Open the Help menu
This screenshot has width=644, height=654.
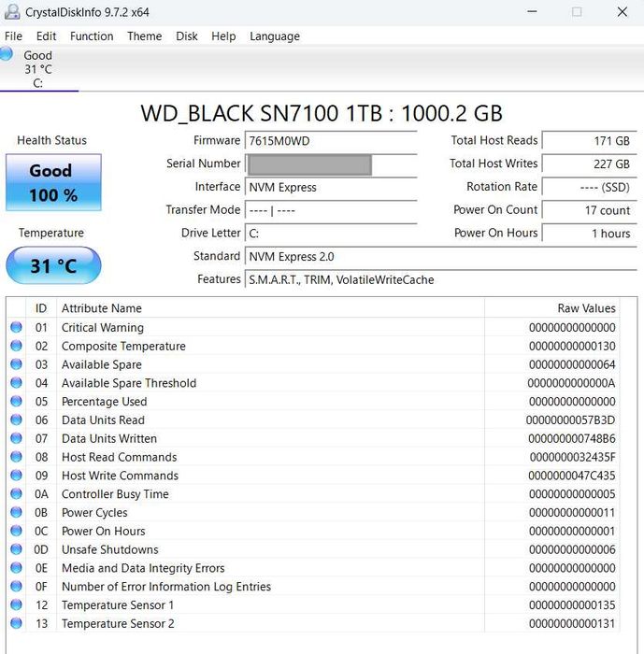coord(223,36)
